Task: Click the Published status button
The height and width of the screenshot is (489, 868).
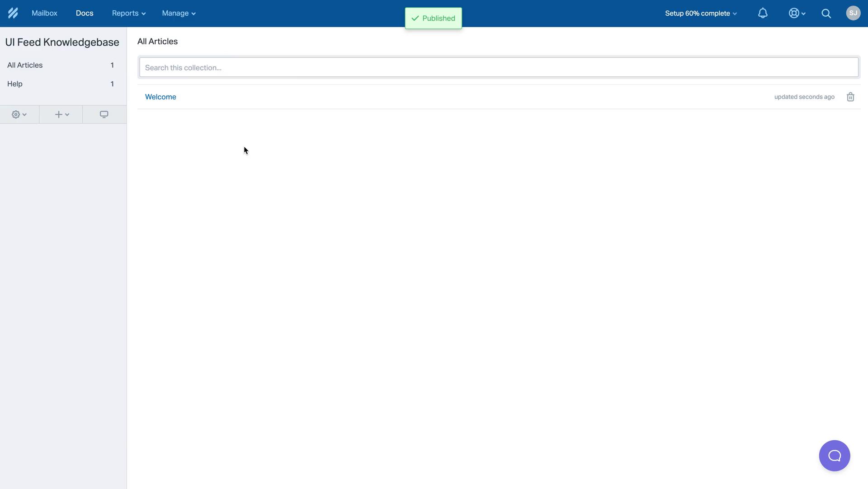Action: 434,17
